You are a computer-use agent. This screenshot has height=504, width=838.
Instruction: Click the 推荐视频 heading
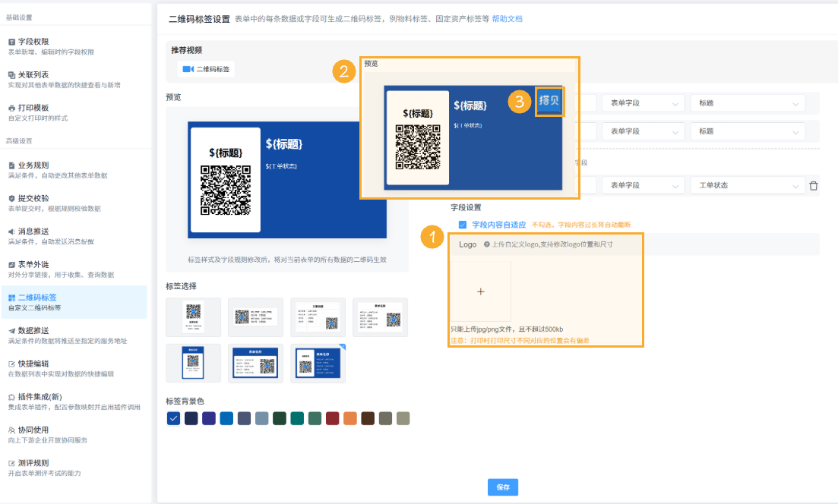[187, 50]
